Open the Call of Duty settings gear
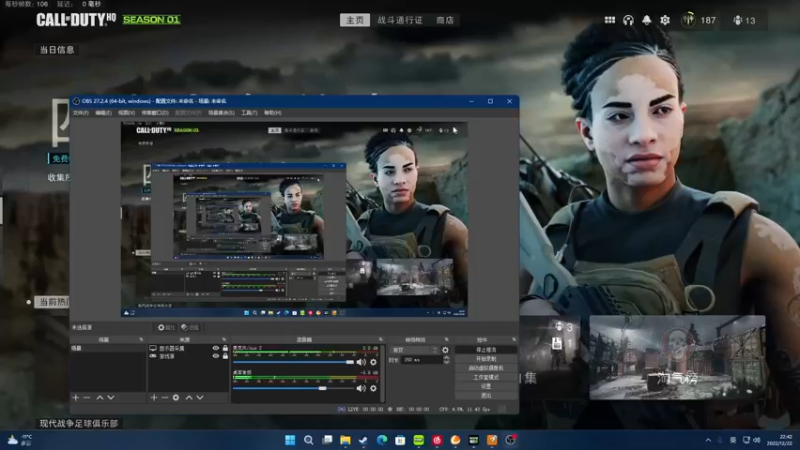The height and width of the screenshot is (450, 800). pyautogui.click(x=665, y=20)
